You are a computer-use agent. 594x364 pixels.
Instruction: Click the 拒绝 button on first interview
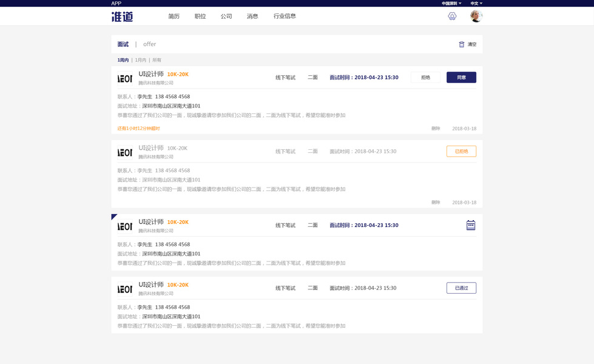pyautogui.click(x=425, y=78)
